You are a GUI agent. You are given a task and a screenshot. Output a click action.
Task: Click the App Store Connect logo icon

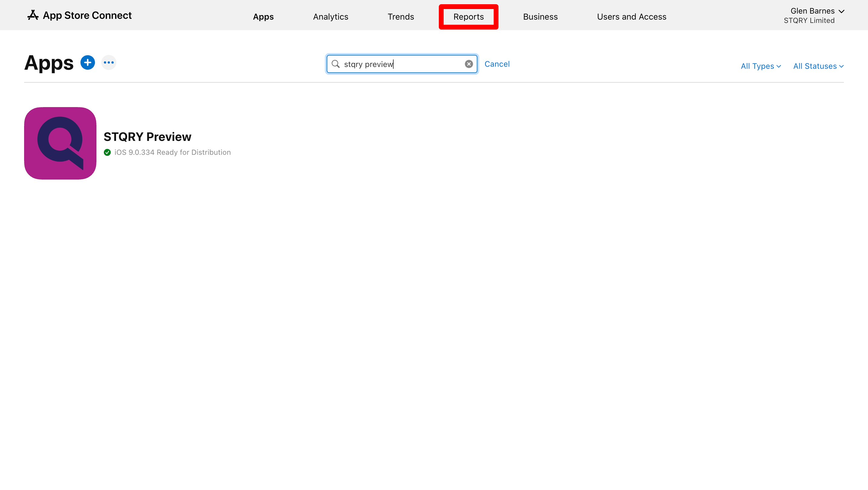pos(33,15)
